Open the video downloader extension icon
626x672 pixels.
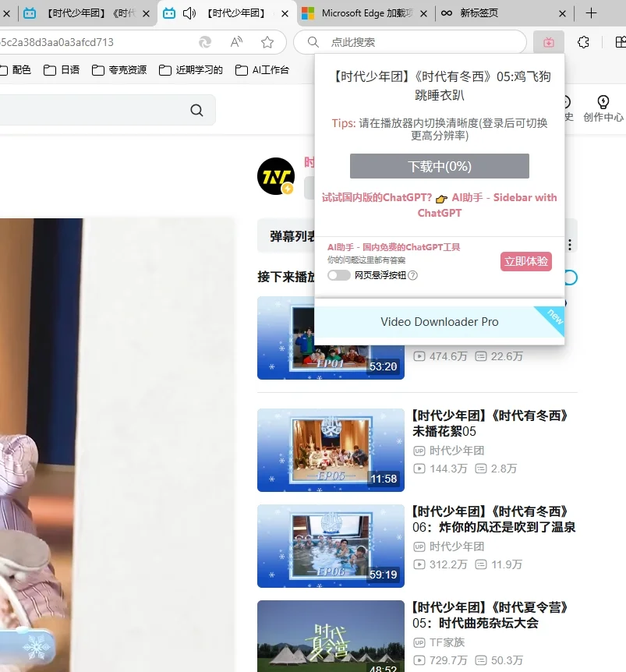549,42
